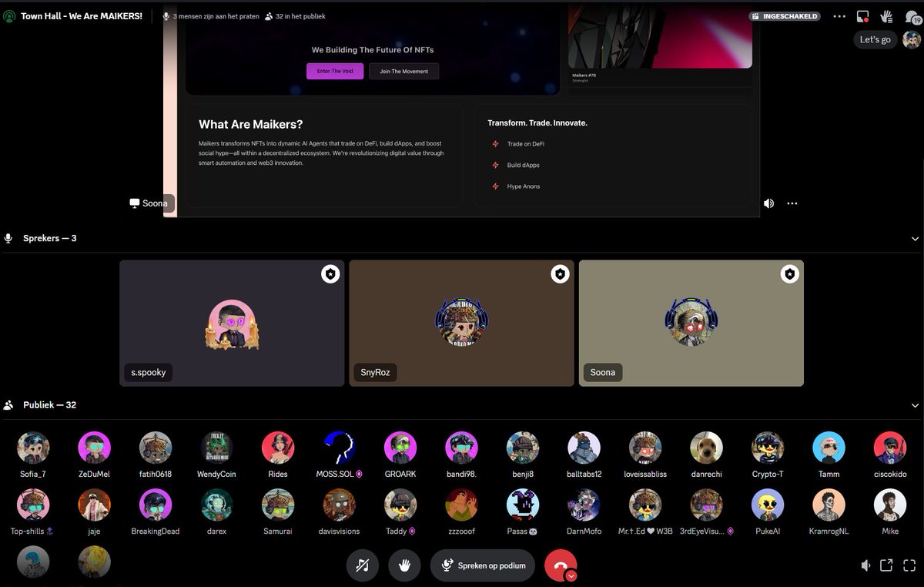Click the screen icon with the red dot in the top bar
The image size is (924, 587).
point(863,16)
